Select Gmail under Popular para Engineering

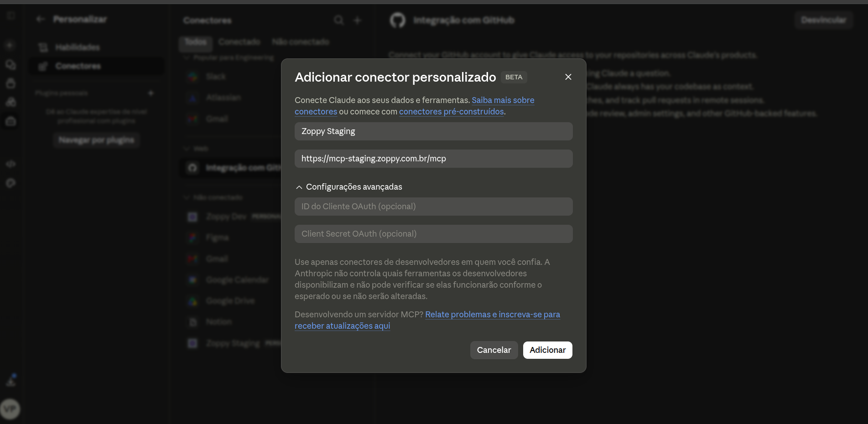(x=217, y=119)
